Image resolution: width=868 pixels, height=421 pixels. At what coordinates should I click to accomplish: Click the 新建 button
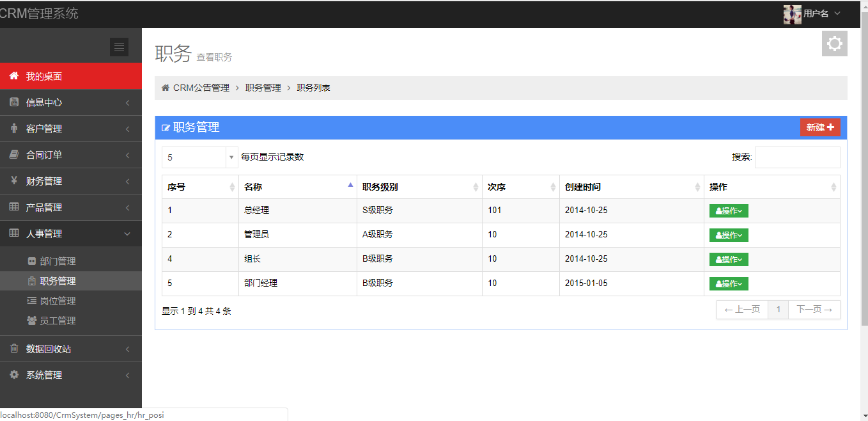(x=820, y=127)
